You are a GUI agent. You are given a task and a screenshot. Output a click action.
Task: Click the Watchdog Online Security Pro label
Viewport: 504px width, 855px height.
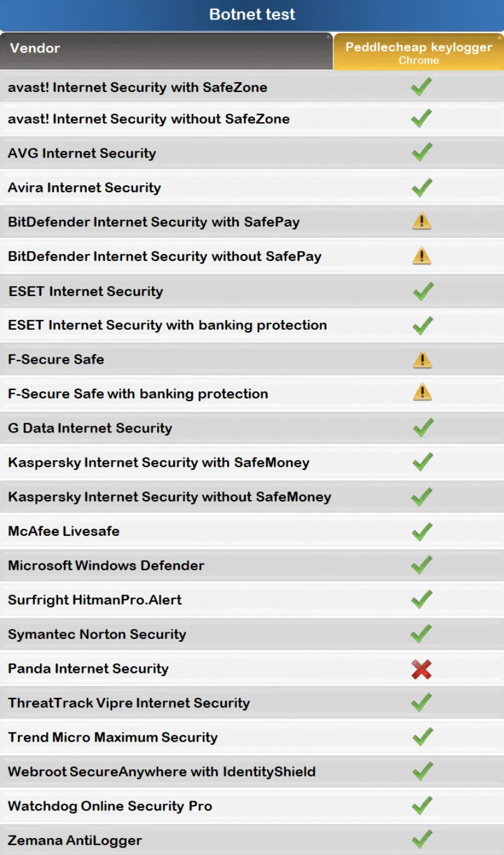(110, 806)
